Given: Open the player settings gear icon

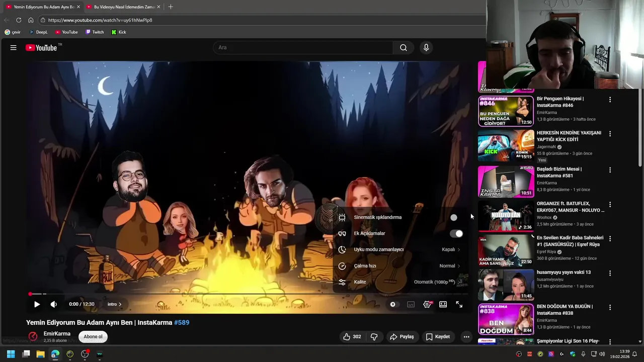Looking at the screenshot, I should click(x=427, y=304).
